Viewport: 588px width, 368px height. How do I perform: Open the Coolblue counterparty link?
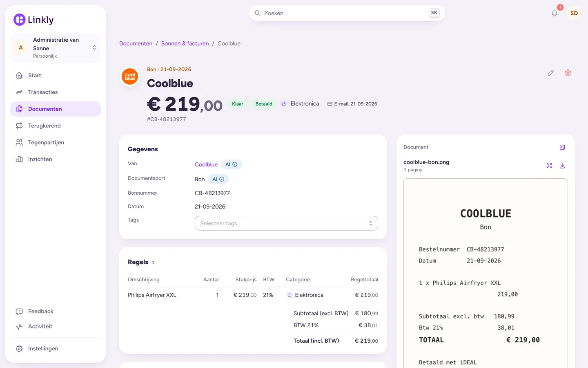tap(206, 164)
